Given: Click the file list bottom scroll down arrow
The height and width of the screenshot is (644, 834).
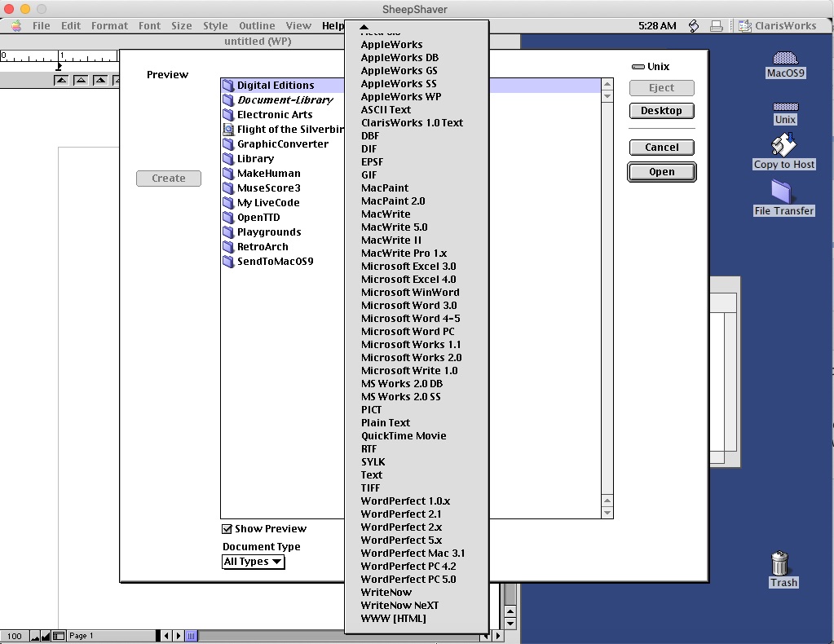Looking at the screenshot, I should point(607,514).
